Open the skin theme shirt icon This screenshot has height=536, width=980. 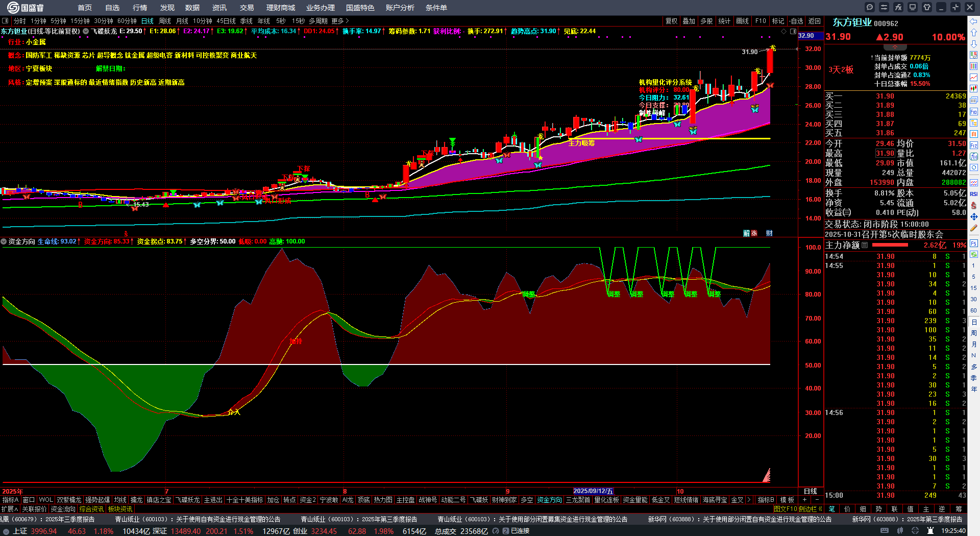[x=927, y=7]
